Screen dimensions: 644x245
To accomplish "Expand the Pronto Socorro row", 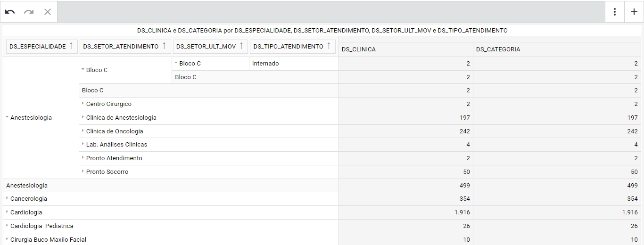I will (83, 171).
